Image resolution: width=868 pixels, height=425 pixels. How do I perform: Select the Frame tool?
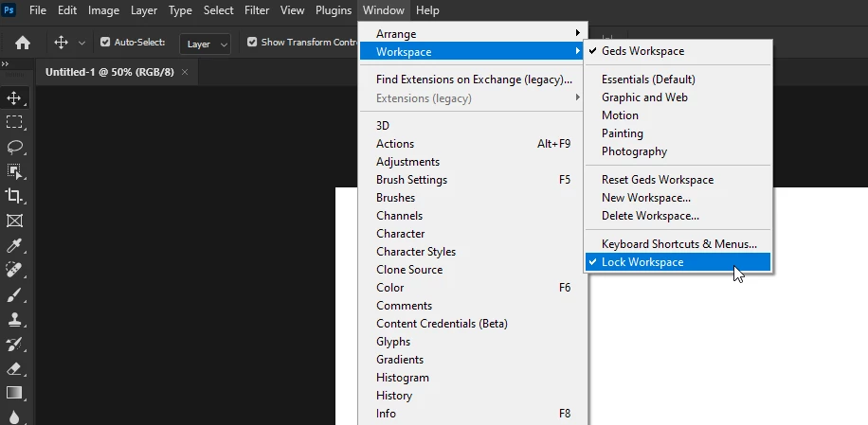[x=14, y=221]
